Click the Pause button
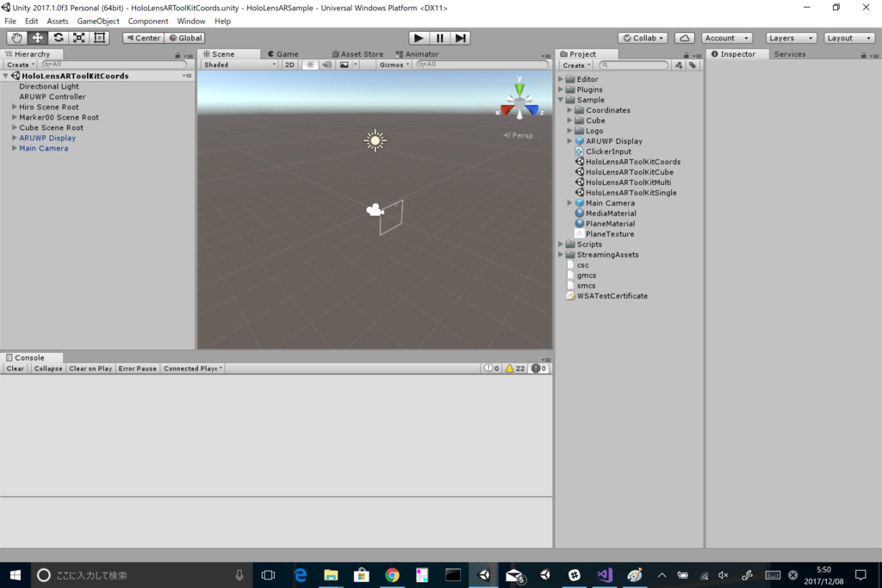882x588 pixels. [439, 38]
